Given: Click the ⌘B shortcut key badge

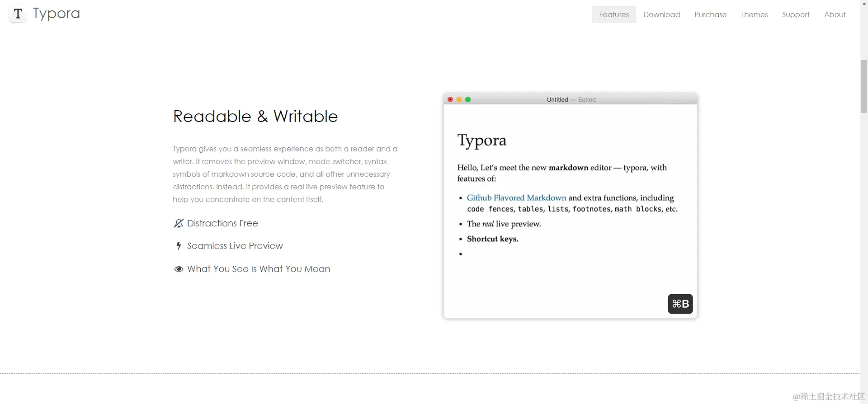Looking at the screenshot, I should click(x=680, y=304).
